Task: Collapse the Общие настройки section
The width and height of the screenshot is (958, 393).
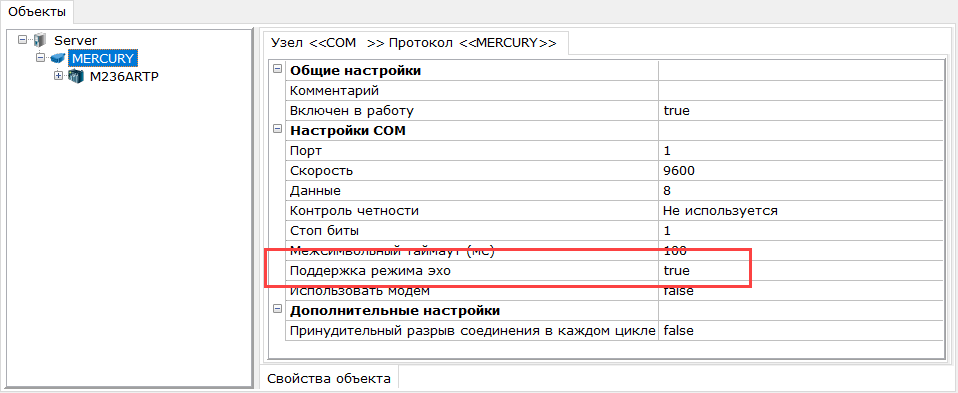Action: click(x=277, y=70)
